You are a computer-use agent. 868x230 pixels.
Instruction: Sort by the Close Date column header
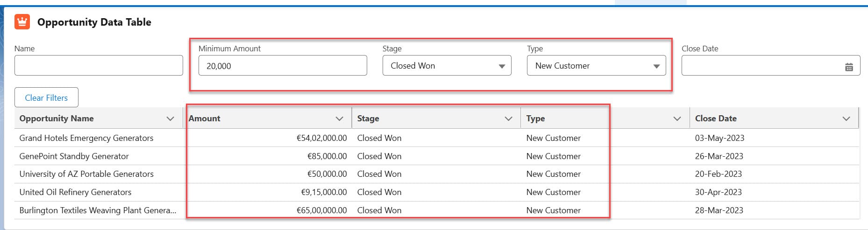(x=716, y=118)
